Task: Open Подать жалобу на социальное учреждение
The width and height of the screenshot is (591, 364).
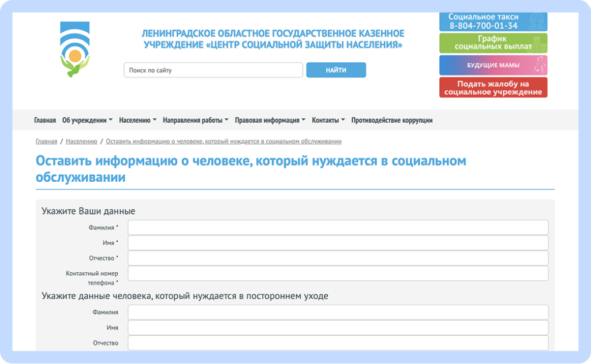Action: [x=493, y=88]
